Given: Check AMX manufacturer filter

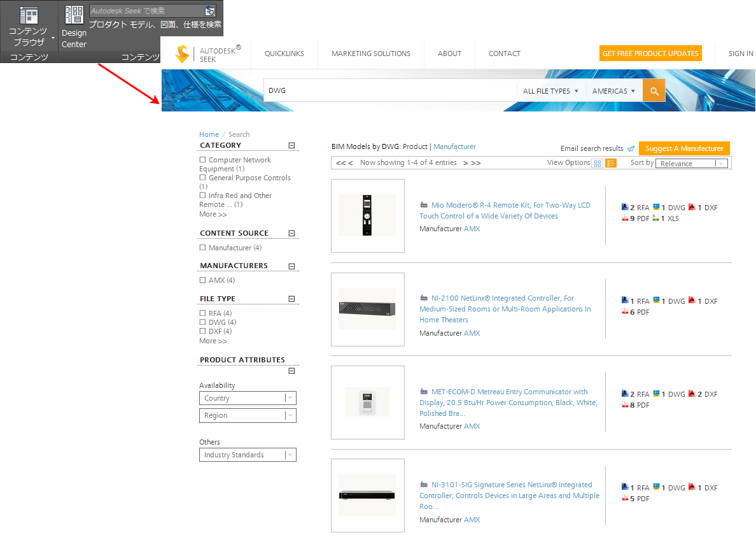Looking at the screenshot, I should 202,280.
